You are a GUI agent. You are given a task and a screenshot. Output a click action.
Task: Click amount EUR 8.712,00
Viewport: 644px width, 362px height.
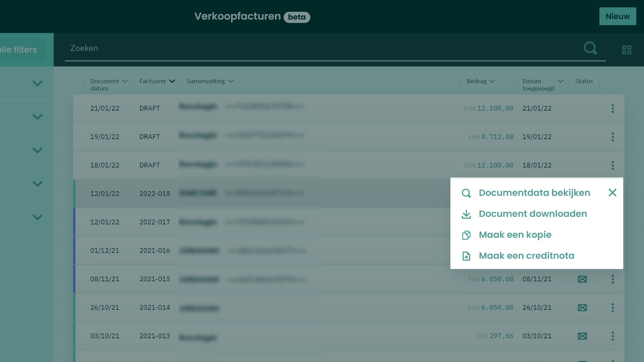(x=491, y=137)
